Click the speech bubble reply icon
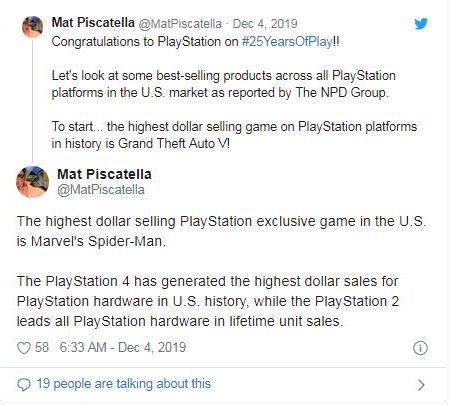The height and width of the screenshot is (405, 449). click(x=24, y=384)
